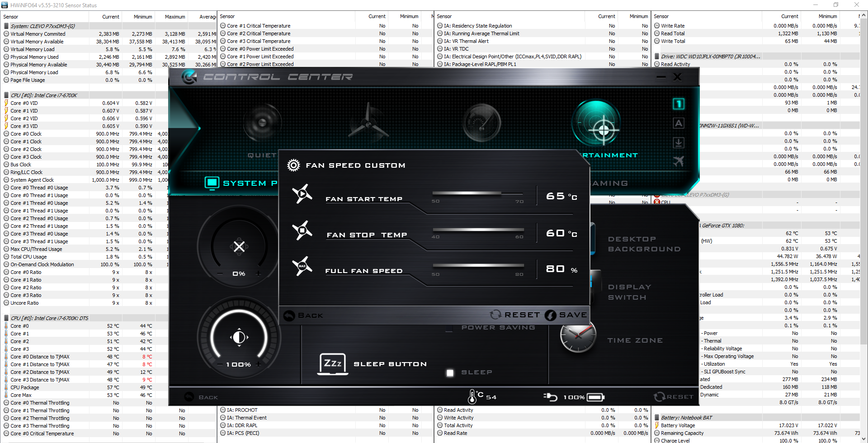The image size is (868, 443).
Task: Save the custom fan speed settings
Action: [566, 315]
